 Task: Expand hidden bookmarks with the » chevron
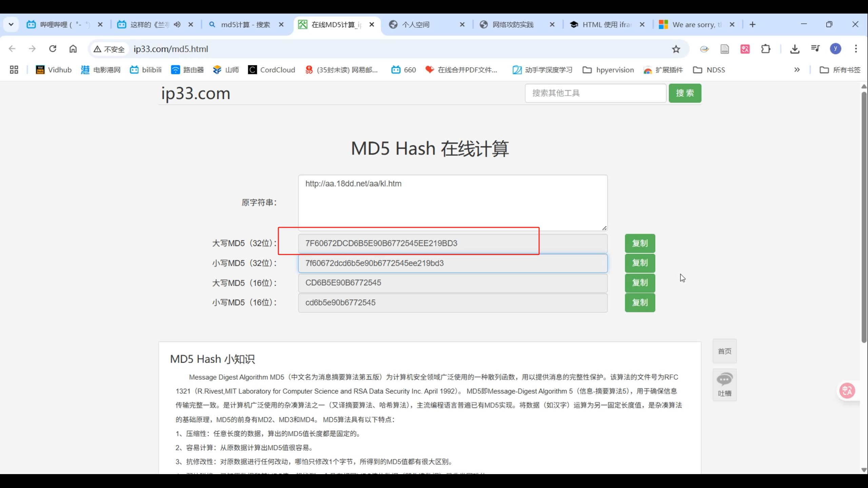[x=797, y=70]
